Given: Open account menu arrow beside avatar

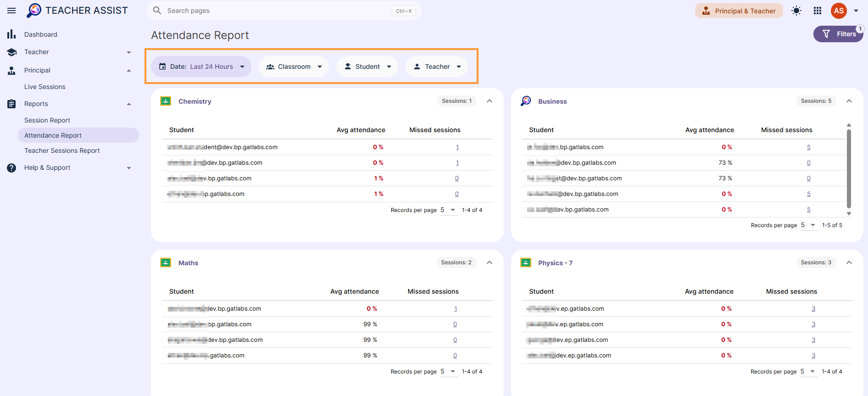Looking at the screenshot, I should pyautogui.click(x=856, y=11).
